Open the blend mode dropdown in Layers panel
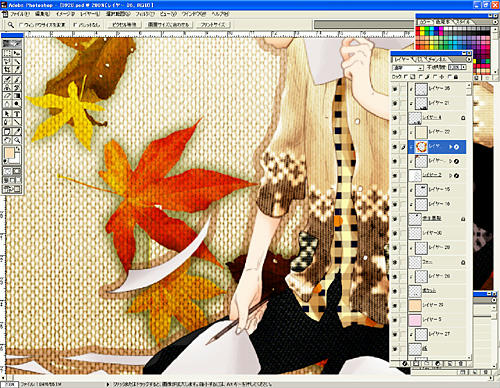Screen dimensions: 500x388 pos(408,68)
